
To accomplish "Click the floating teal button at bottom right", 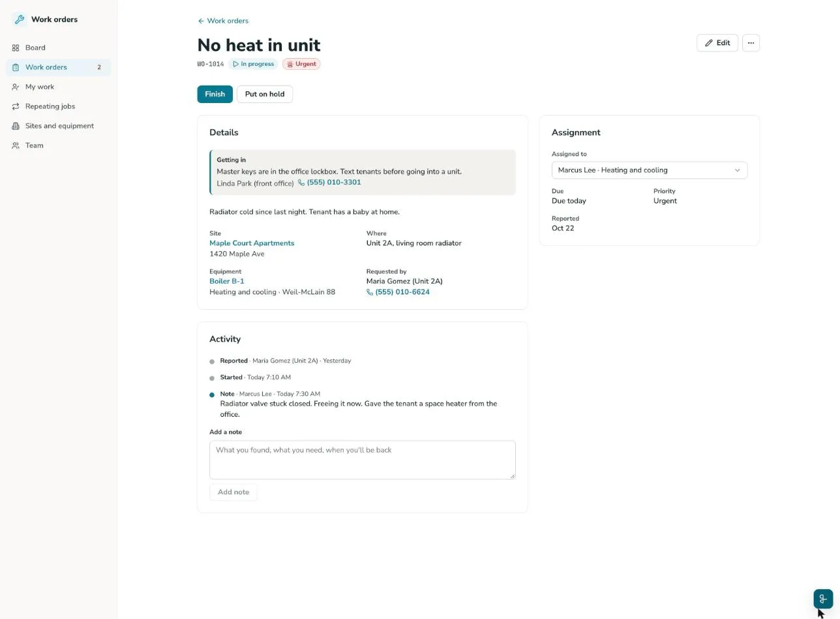I will coord(823,599).
